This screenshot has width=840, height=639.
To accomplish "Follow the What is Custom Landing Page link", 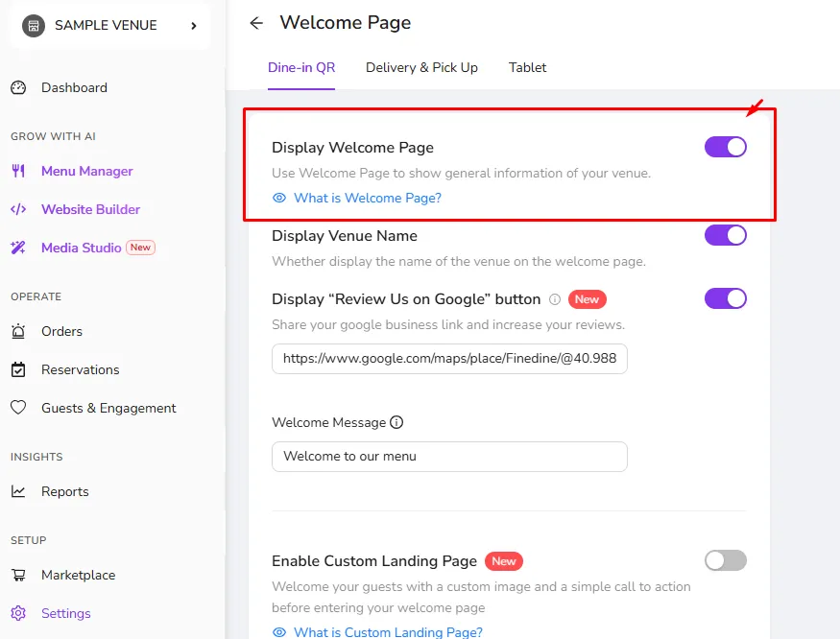I will (x=388, y=631).
